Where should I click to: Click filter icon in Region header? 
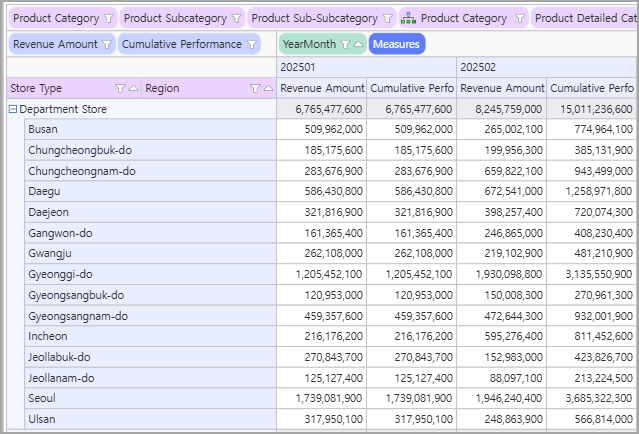coord(255,88)
